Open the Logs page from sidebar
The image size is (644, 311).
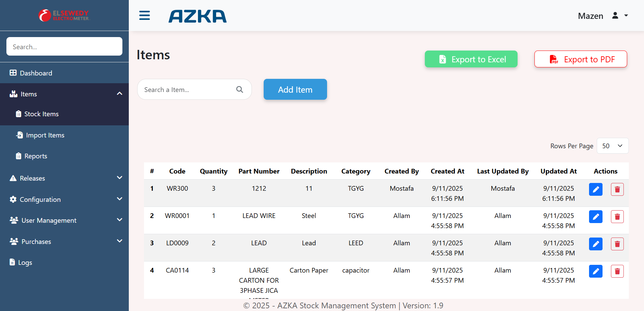click(25, 262)
